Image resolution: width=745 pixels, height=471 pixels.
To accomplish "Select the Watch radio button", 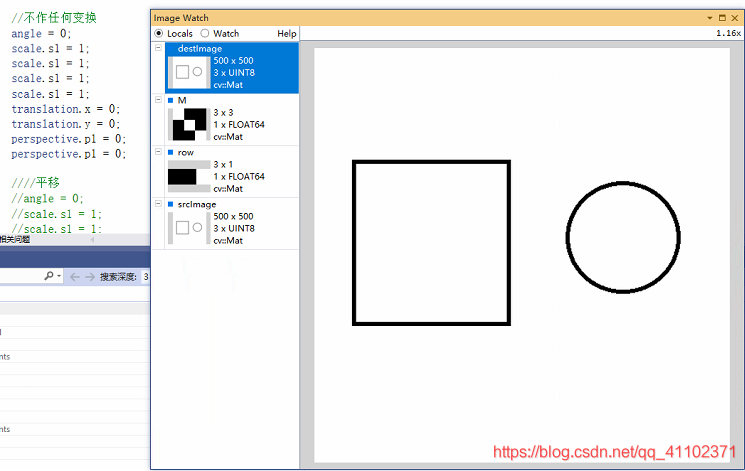I will point(205,33).
